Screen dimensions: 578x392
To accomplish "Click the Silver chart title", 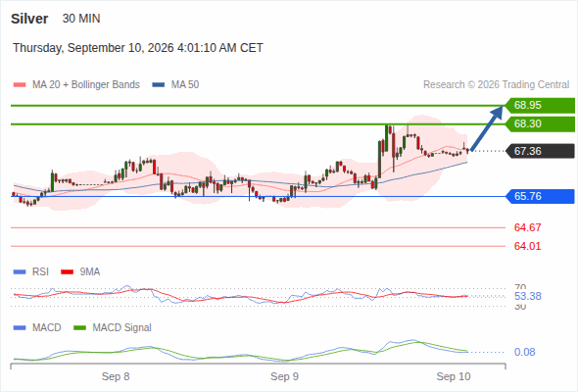I will click(29, 19).
